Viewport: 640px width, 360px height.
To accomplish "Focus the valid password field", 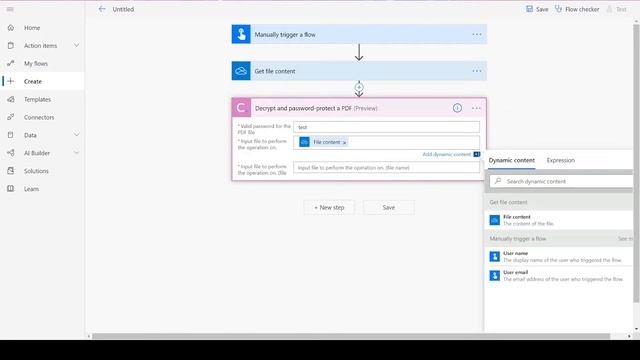I will coord(387,127).
